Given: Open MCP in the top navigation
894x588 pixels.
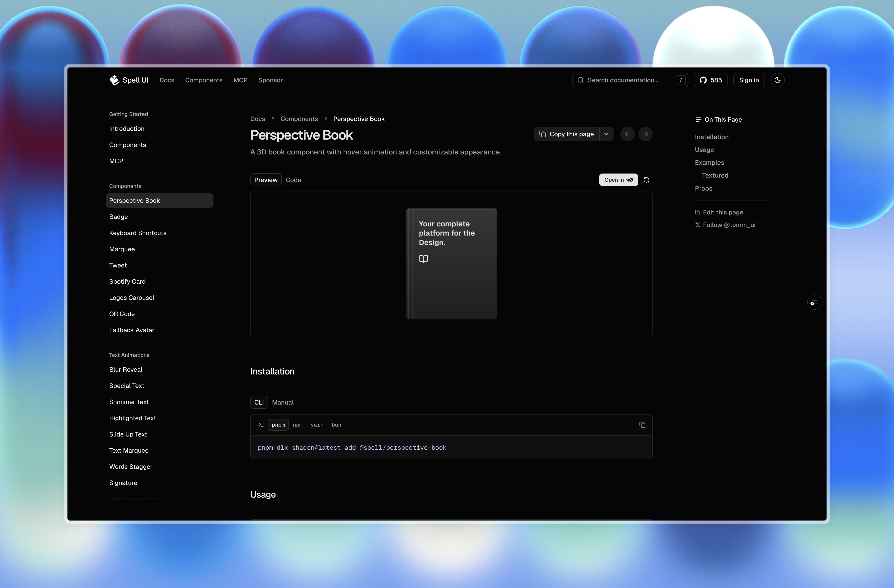Looking at the screenshot, I should [x=240, y=80].
